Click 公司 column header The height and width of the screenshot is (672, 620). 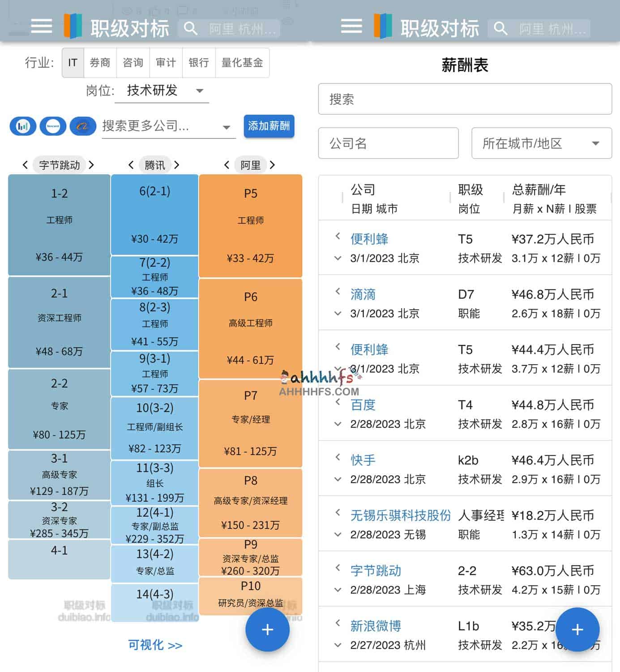click(x=363, y=190)
